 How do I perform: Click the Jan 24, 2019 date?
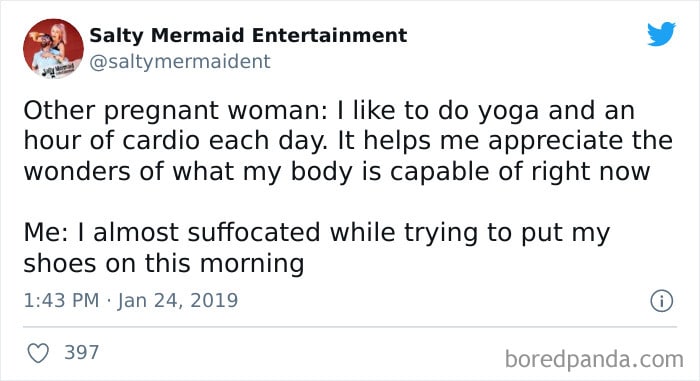(x=178, y=301)
